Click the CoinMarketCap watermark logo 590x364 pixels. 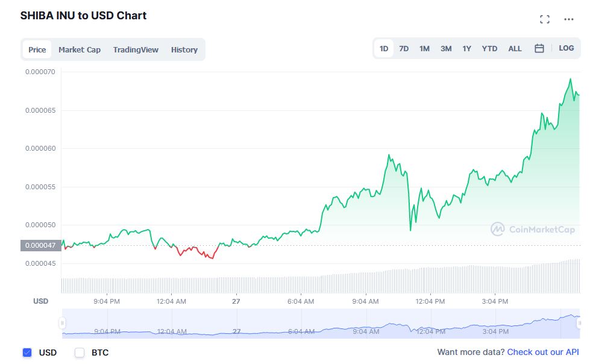(x=532, y=229)
